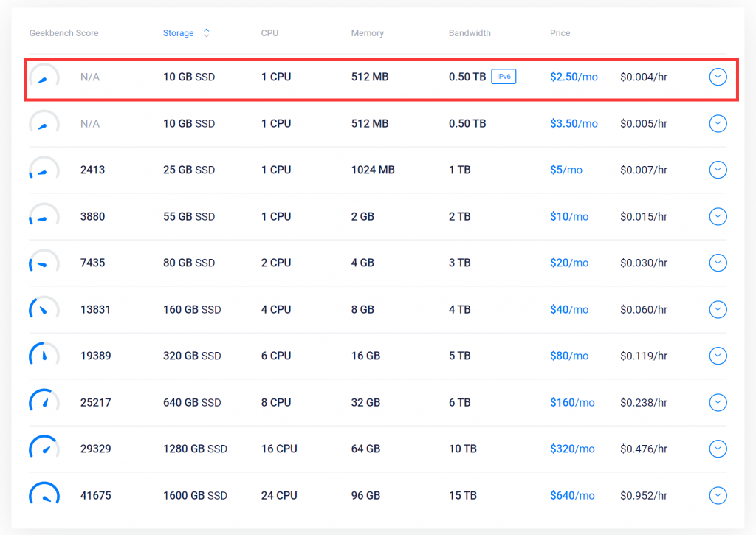This screenshot has height=535, width=756.
Task: Select the $80/mo price link
Action: pos(569,356)
